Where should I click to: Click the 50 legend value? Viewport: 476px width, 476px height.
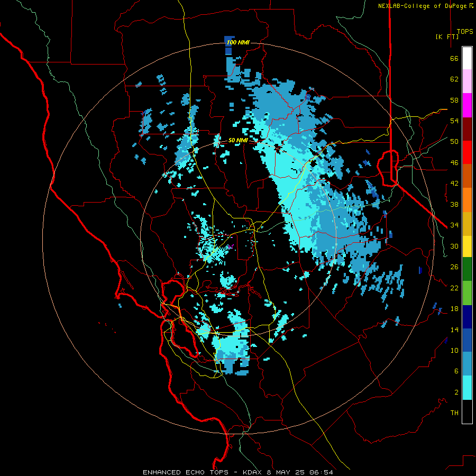click(x=454, y=142)
